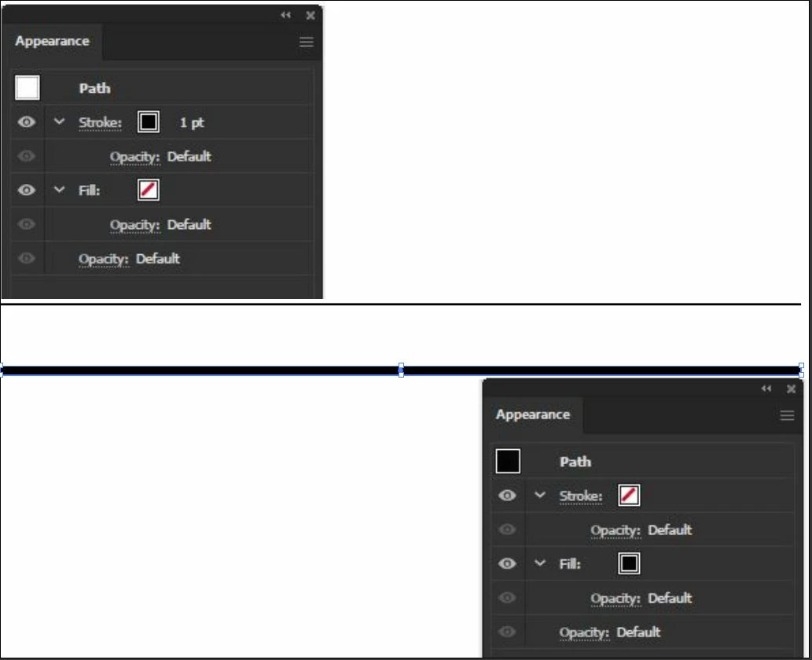Close the top Appearance panel
Screen dimensions: 812x660
310,16
